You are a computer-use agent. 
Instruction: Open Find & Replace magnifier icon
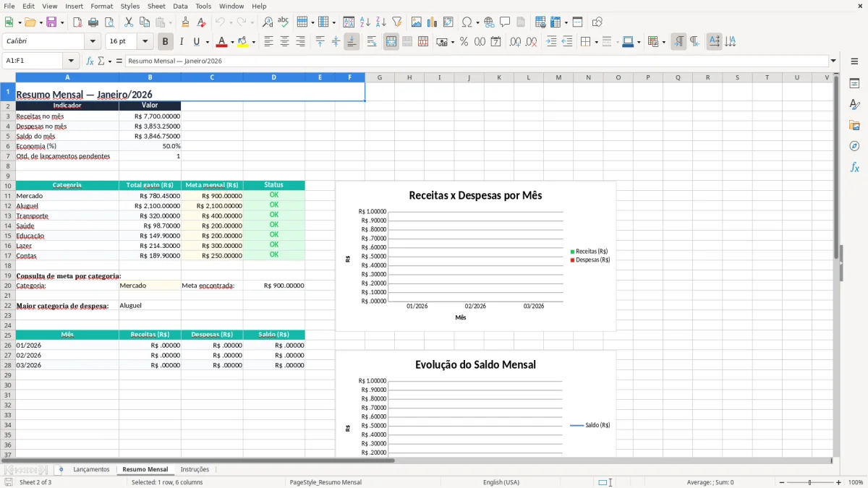pos(268,22)
